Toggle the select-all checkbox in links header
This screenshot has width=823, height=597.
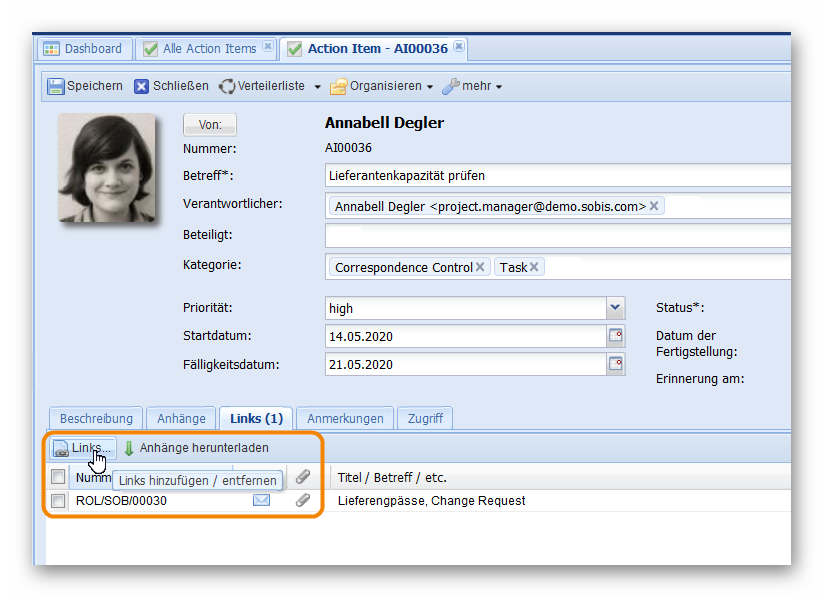pos(59,477)
